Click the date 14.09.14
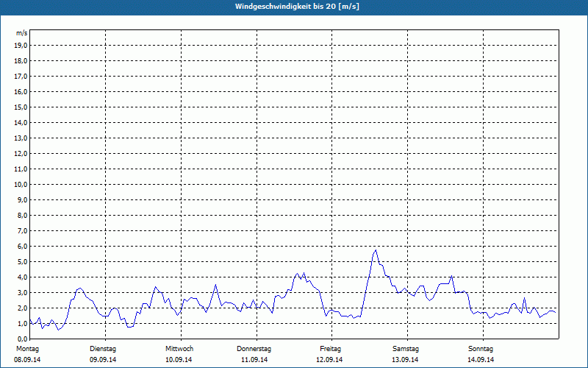Image resolution: width=588 pixels, height=368 pixels. 481,360
